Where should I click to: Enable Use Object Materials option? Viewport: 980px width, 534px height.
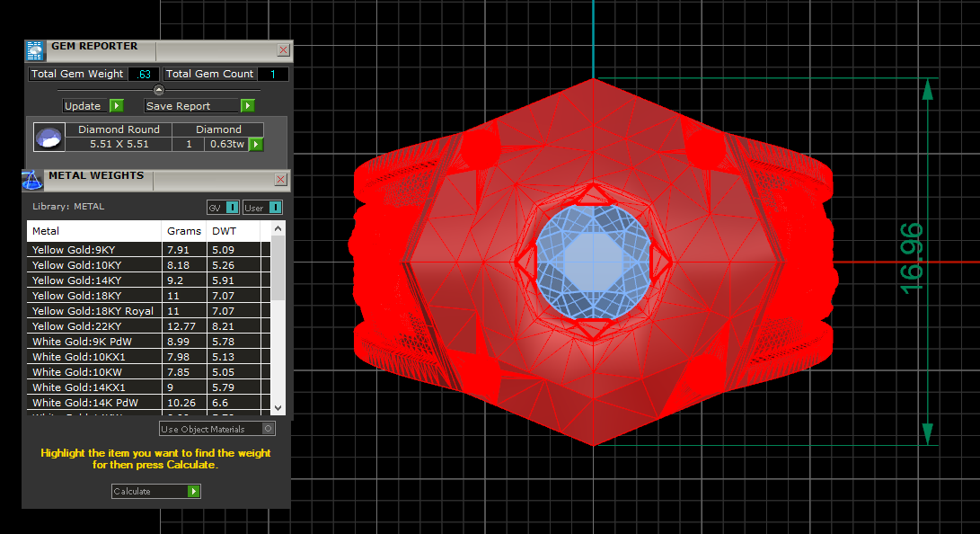[268, 429]
